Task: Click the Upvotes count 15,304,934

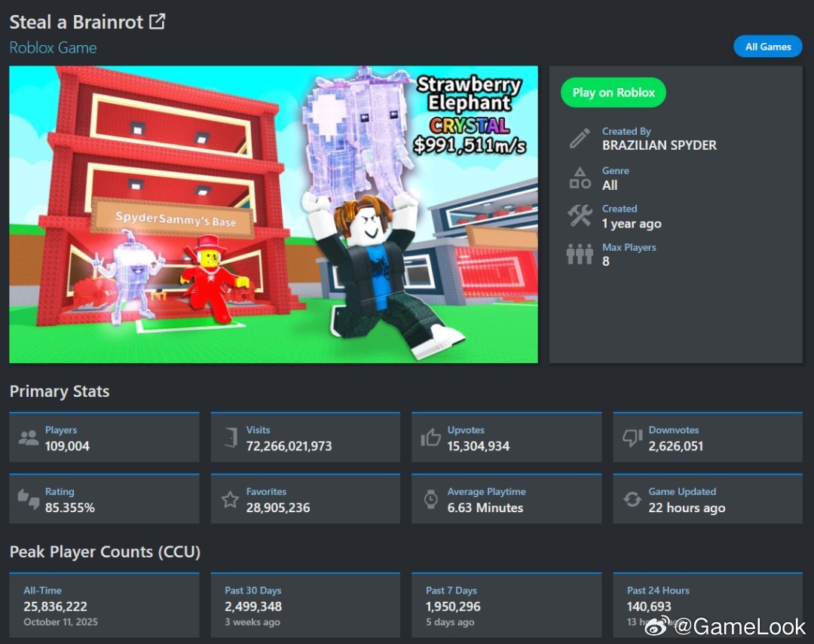Action: pos(478,447)
